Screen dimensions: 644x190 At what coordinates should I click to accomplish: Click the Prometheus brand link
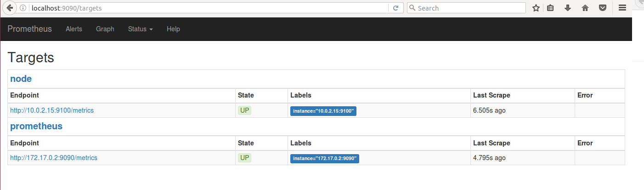pos(30,29)
